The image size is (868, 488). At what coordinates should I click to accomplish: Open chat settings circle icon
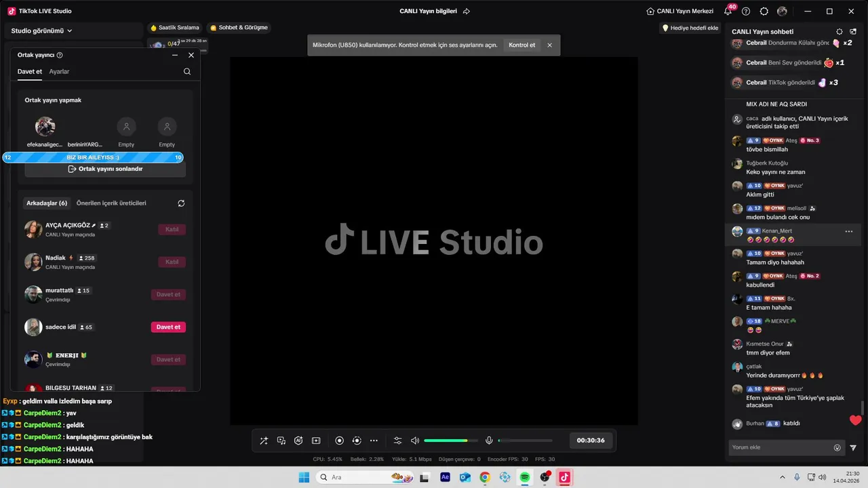click(x=840, y=32)
